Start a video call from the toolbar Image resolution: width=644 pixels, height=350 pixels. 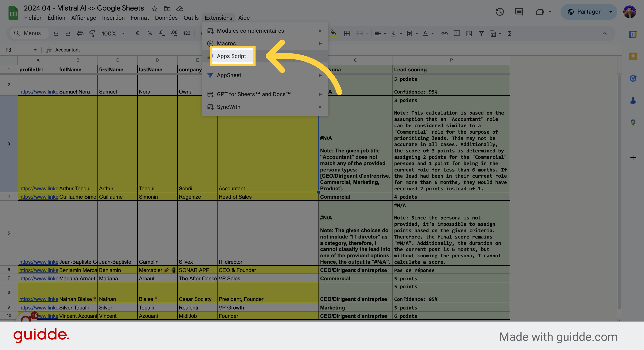(540, 12)
